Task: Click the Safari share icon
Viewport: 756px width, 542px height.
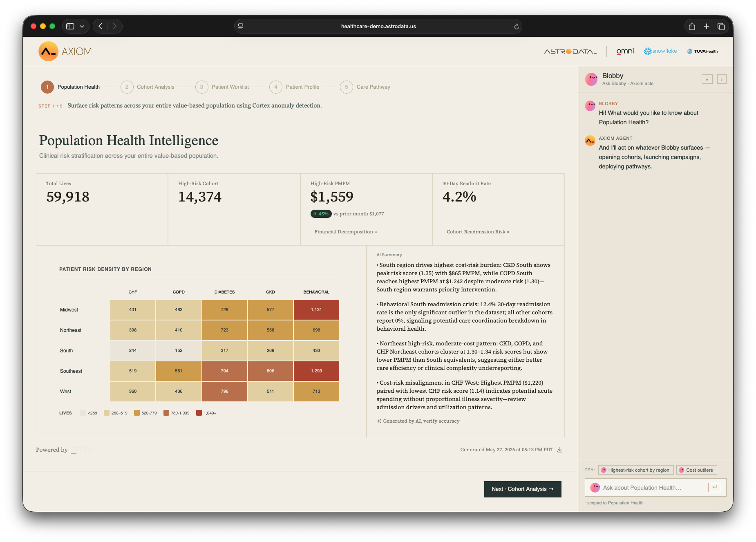Action: [692, 26]
